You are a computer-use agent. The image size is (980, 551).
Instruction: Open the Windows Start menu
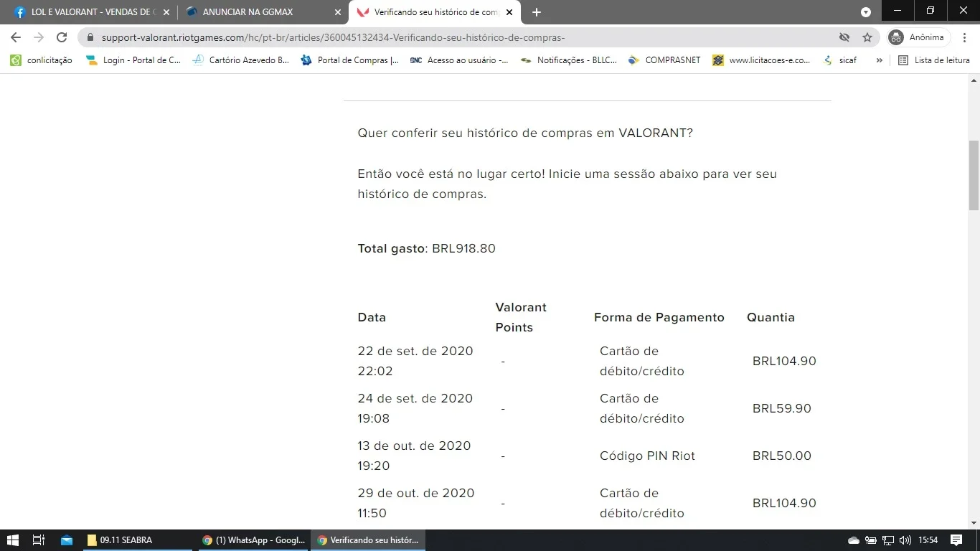(x=12, y=540)
